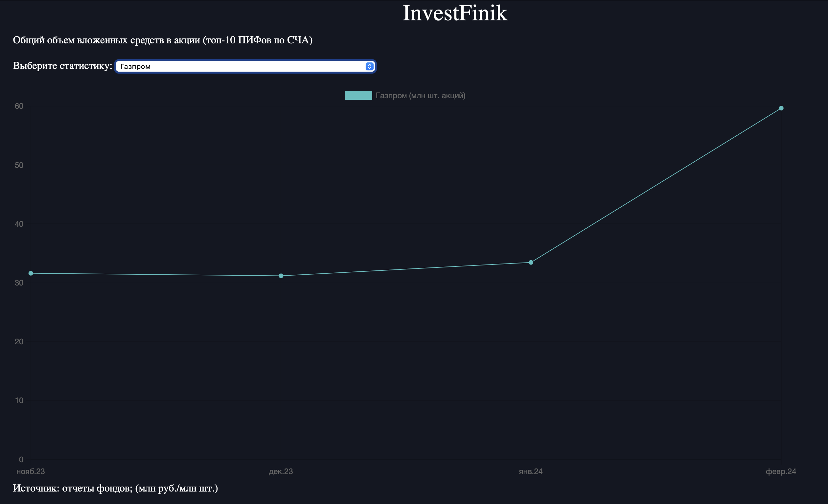Select the февр.24 data point
Image resolution: width=828 pixels, height=504 pixels.
tap(781, 108)
